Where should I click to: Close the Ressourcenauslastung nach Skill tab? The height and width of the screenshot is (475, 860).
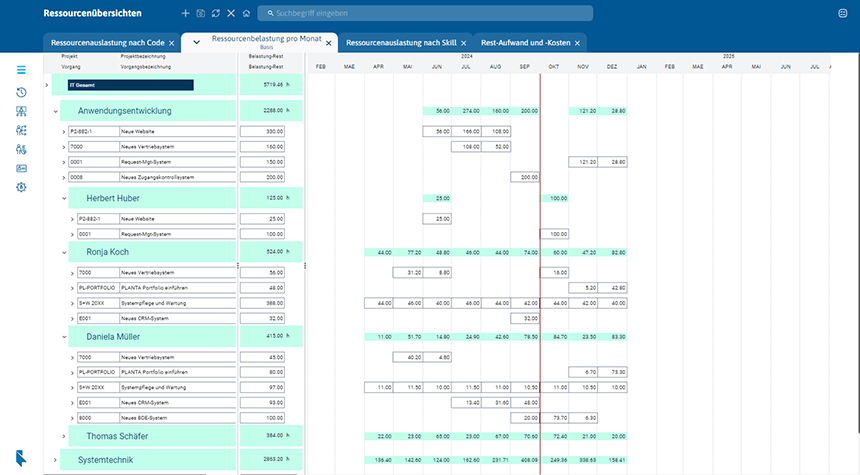[x=465, y=44]
